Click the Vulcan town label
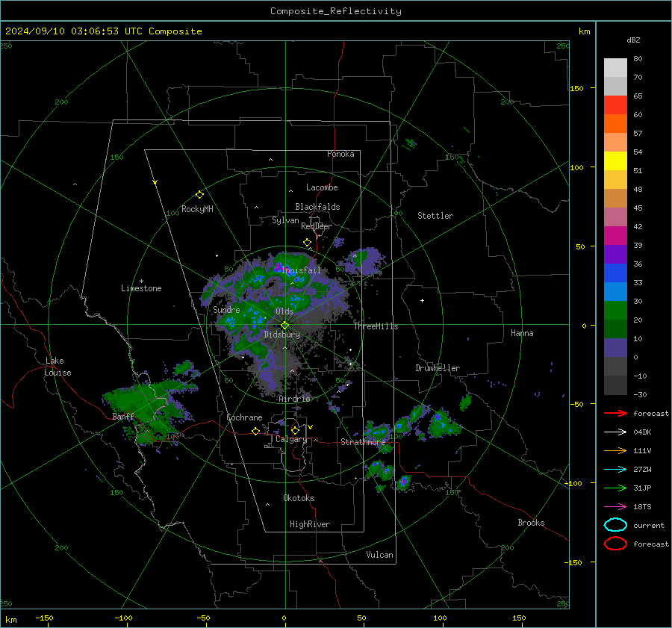672x628 pixels. tap(380, 555)
